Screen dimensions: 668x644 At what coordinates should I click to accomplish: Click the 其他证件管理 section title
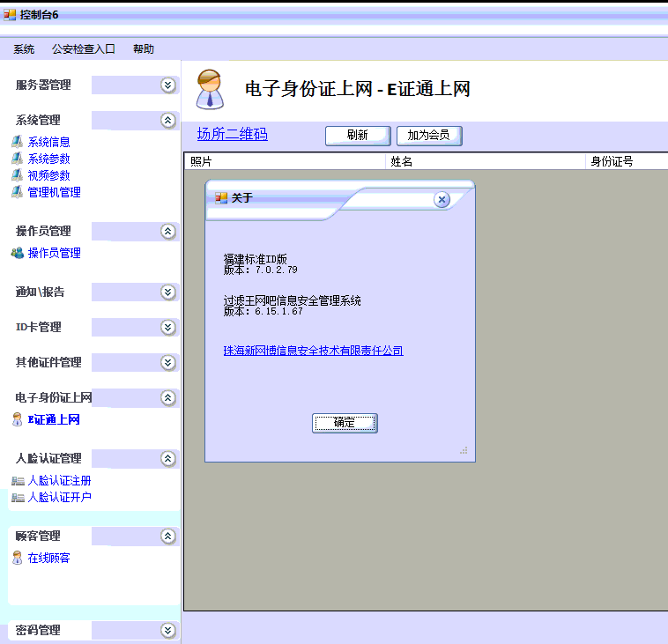(48, 362)
